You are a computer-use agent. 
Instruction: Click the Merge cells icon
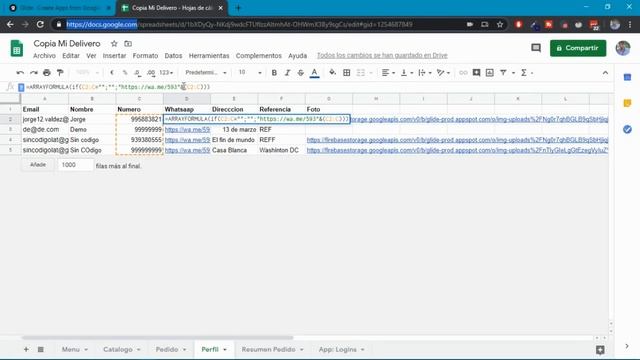(361, 73)
